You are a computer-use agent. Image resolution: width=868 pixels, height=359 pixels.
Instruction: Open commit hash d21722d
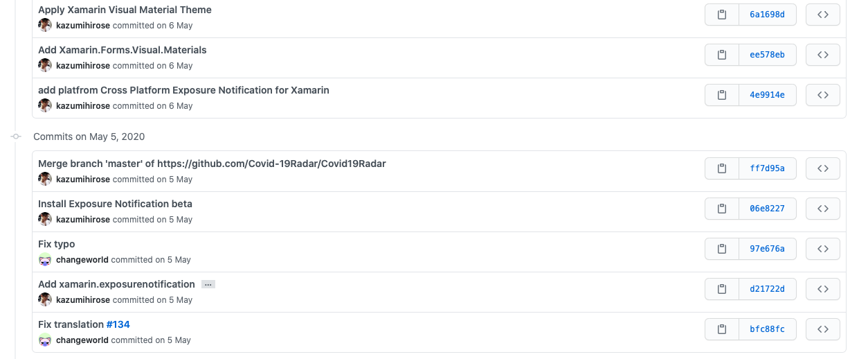coord(768,289)
